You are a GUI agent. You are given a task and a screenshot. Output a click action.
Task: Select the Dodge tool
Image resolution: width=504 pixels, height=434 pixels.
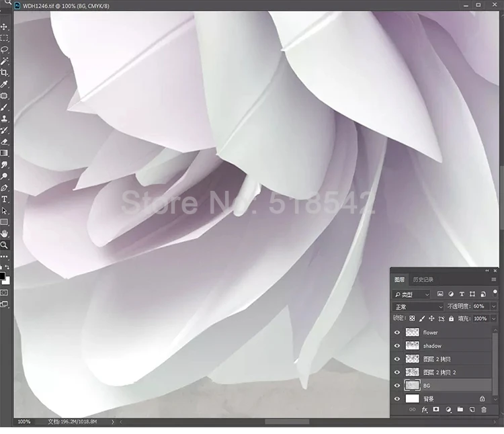point(4,177)
